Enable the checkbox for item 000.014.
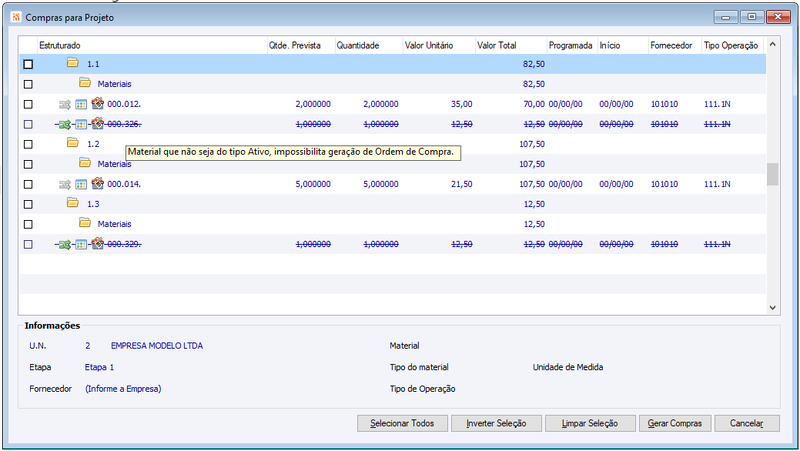 (x=28, y=184)
